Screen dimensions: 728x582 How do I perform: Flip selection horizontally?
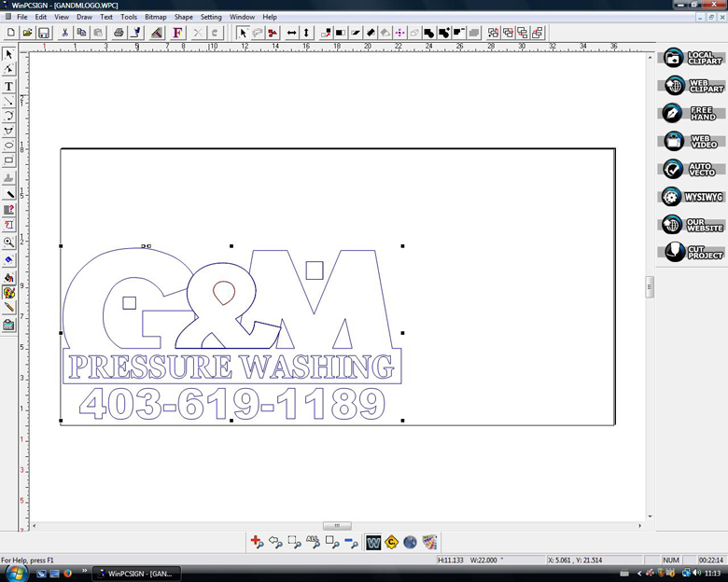291,33
